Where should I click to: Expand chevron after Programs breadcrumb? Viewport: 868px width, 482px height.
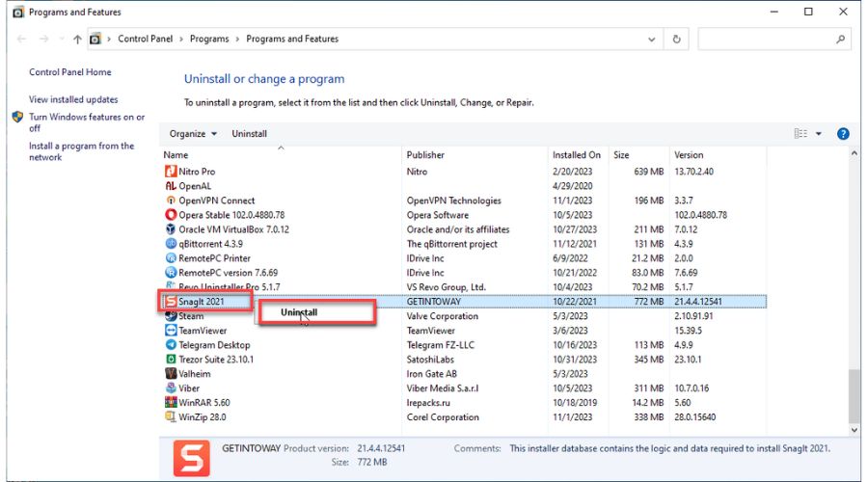[x=237, y=40]
